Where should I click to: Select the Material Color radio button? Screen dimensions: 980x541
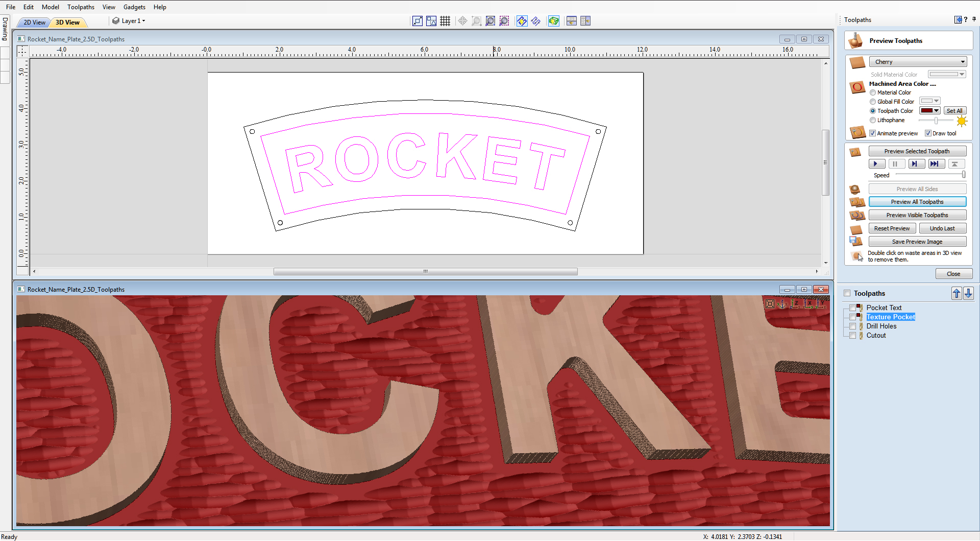873,92
